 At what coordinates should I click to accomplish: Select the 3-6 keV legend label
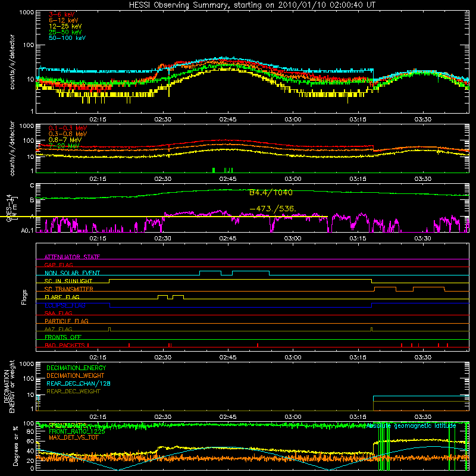tap(62, 14)
